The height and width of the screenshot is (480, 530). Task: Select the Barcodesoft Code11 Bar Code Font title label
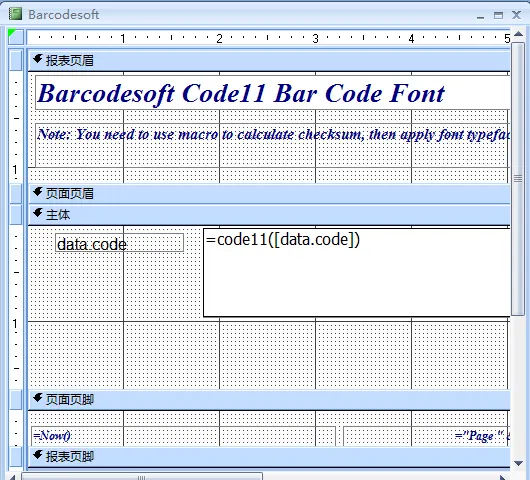272,93
